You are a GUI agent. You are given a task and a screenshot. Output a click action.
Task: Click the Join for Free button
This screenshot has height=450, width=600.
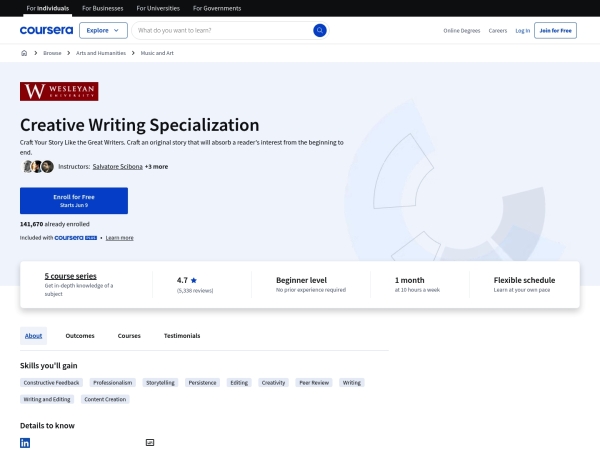[555, 31]
